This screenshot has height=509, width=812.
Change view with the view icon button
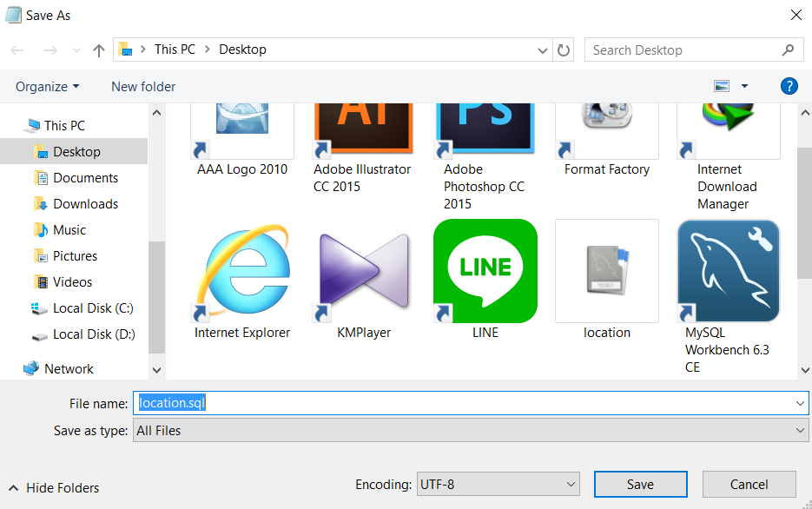722,86
